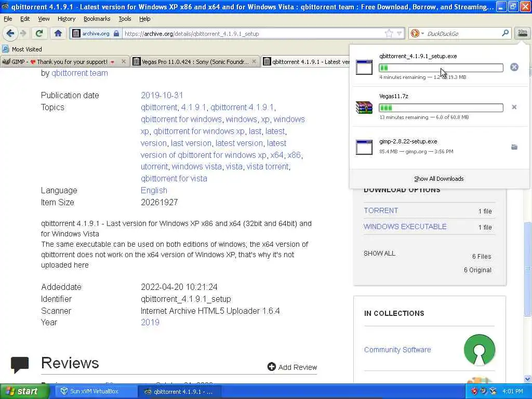
Task: Select the WINDOWS EXECUTABLE download option
Action: 405,227
